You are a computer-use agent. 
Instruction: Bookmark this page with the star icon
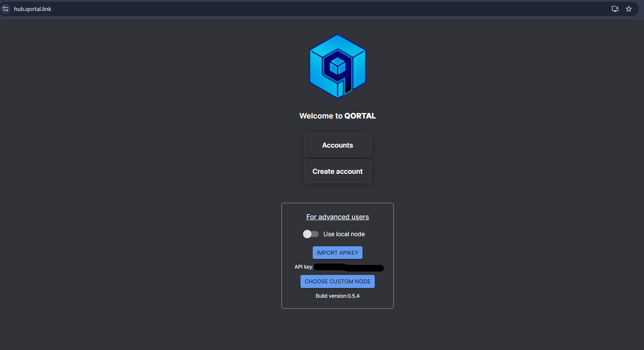click(x=629, y=9)
